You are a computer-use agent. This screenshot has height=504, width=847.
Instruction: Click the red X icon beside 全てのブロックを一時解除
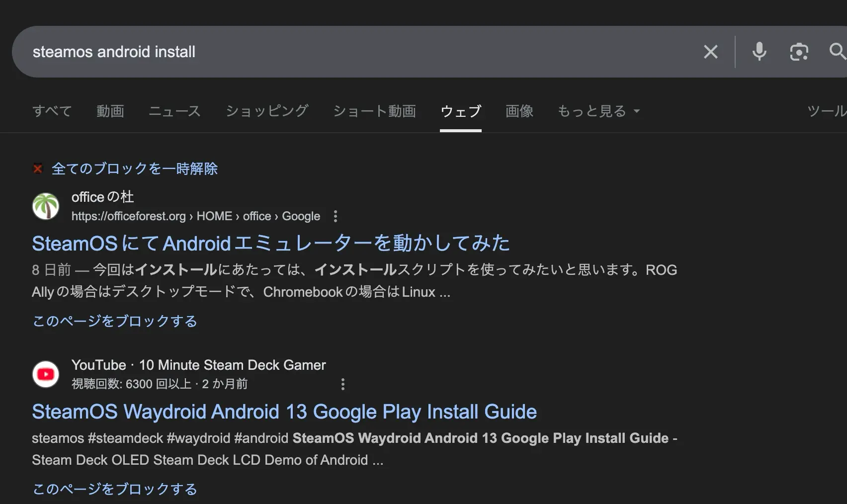tap(38, 168)
